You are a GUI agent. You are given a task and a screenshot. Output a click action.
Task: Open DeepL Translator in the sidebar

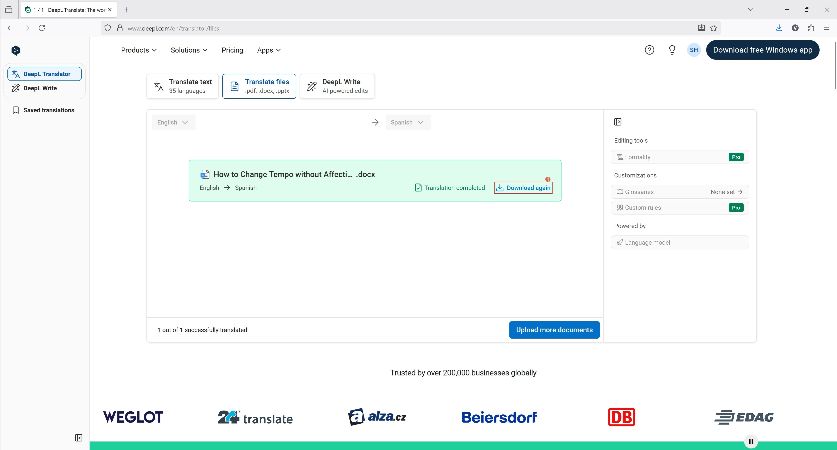pos(44,74)
